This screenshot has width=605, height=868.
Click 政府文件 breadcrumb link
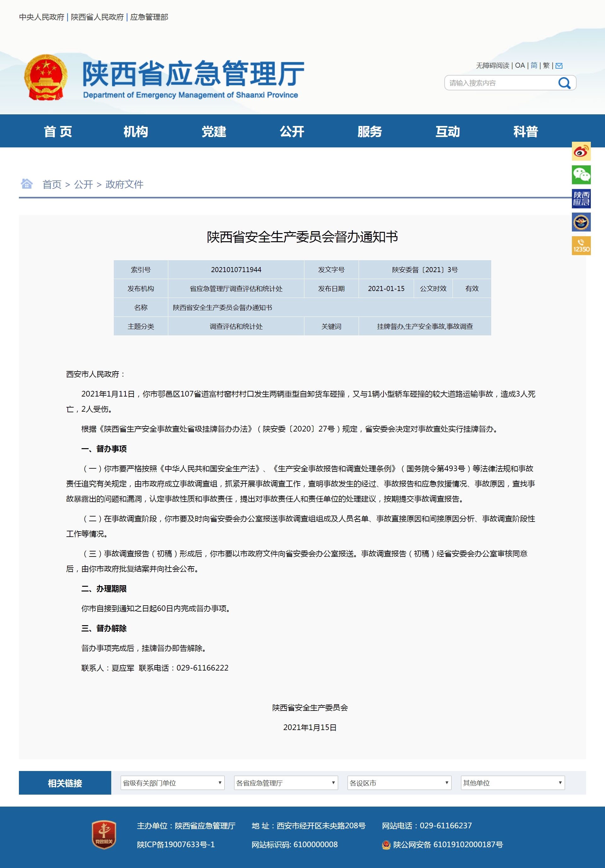pyautogui.click(x=124, y=185)
